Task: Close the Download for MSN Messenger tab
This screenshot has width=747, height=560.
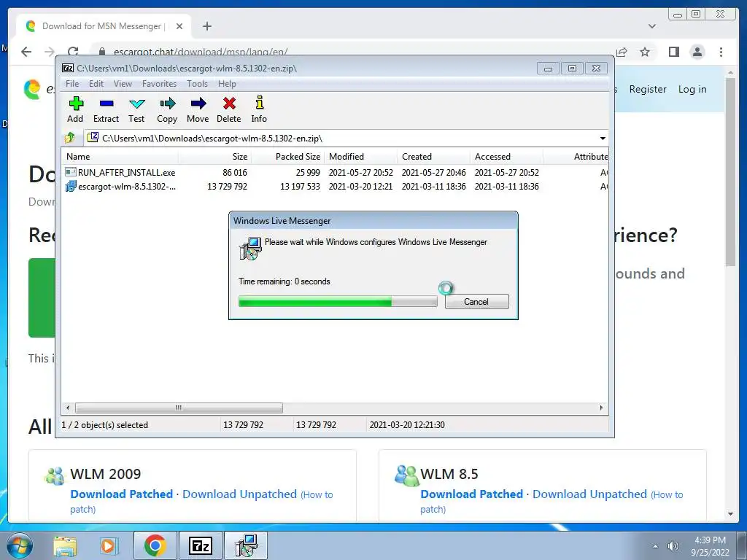Action: (x=179, y=26)
